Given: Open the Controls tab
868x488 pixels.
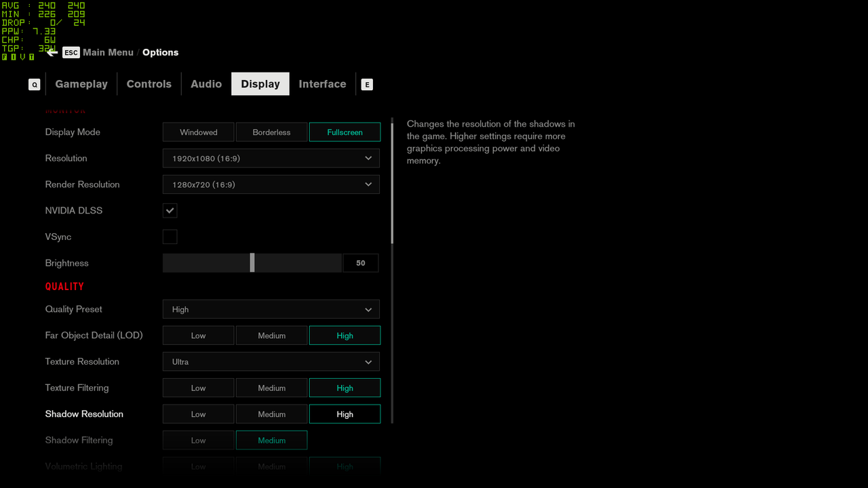Looking at the screenshot, I should point(149,84).
